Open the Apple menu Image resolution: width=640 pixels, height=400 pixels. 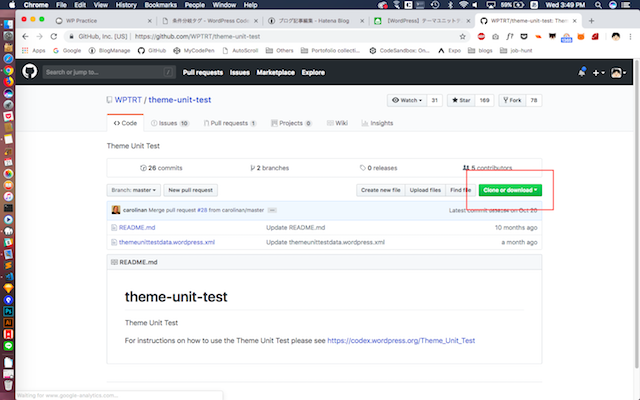pyautogui.click(x=12, y=5)
